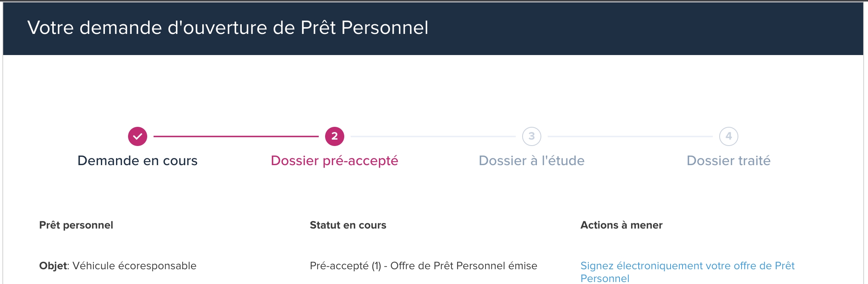The height and width of the screenshot is (284, 868).
Task: Click the "Prêt personnel" column heading
Action: click(x=76, y=225)
